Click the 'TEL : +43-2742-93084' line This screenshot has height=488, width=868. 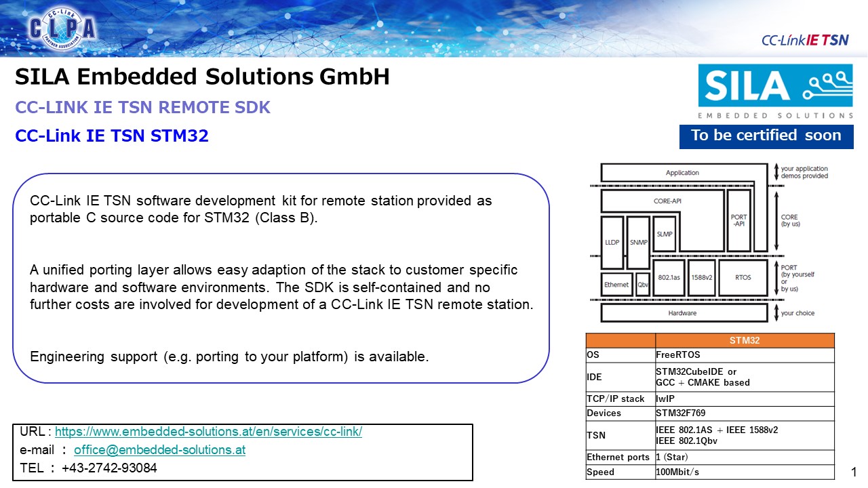(89, 468)
